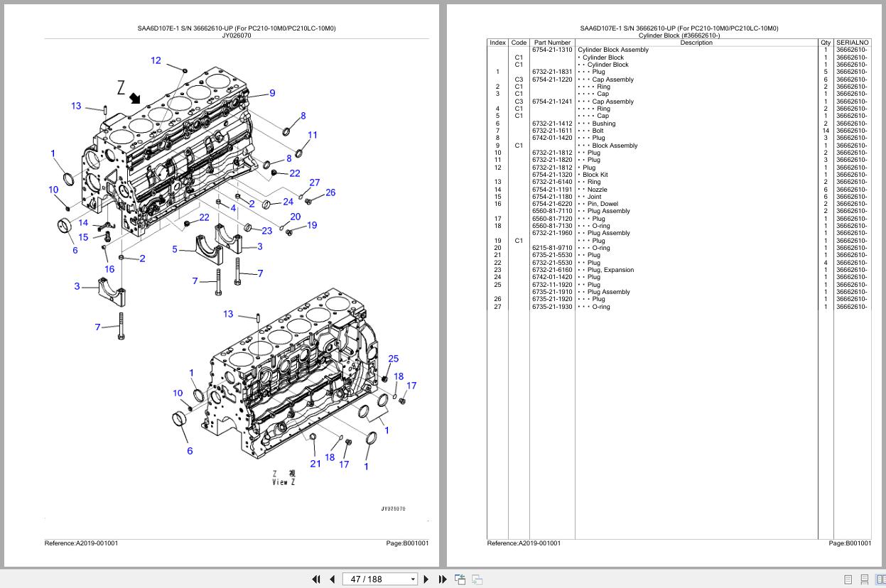The image size is (886, 588).
Task: Click the go-to-next-view icon in the bottom bar
Action: click(x=477, y=579)
